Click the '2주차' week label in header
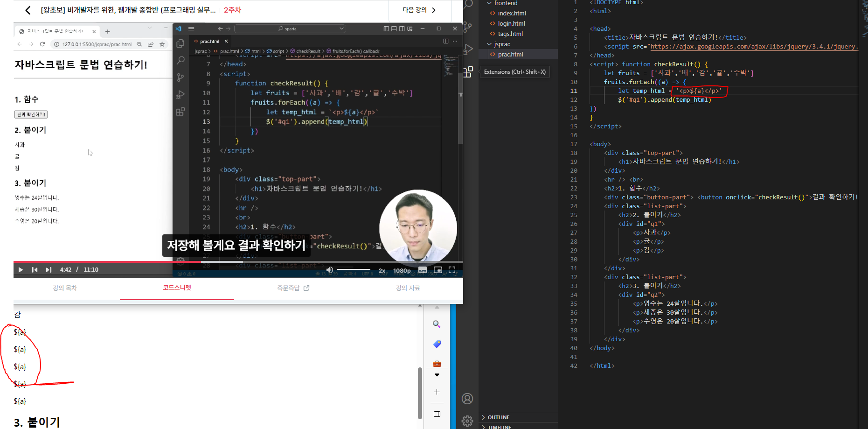868x429 pixels. (232, 10)
